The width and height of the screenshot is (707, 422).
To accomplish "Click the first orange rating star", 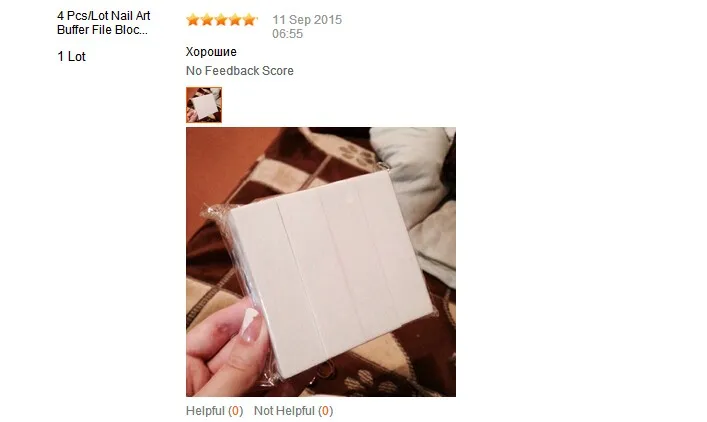I will [193, 20].
